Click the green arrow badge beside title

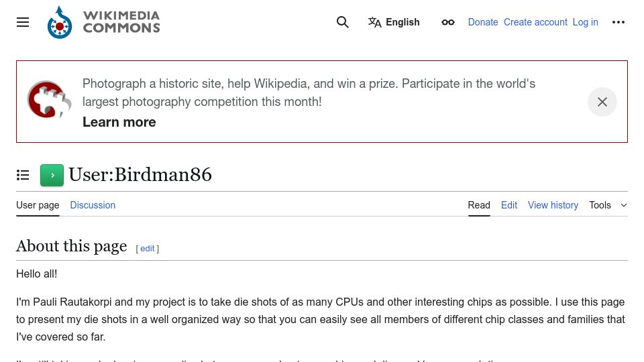tap(52, 175)
